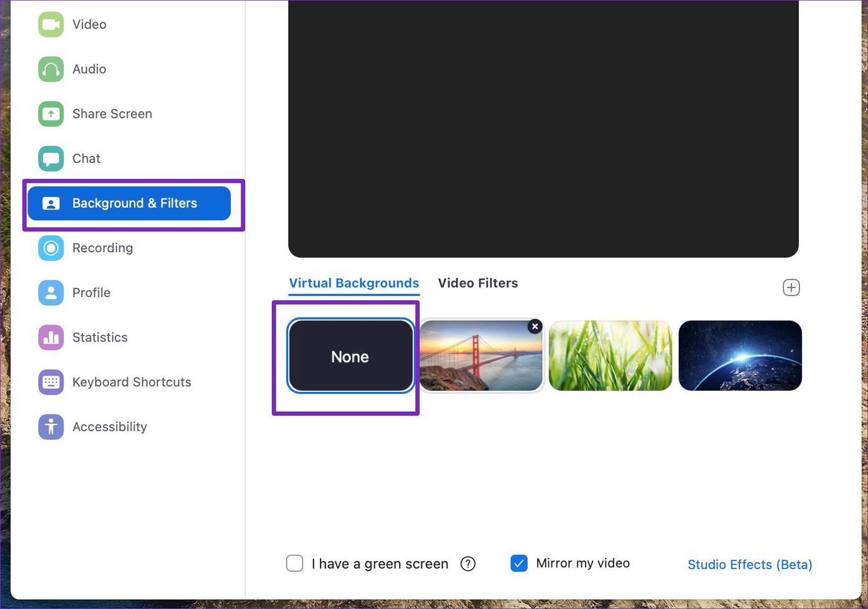Image resolution: width=868 pixels, height=609 pixels.
Task: Open the Video settings icon
Action: click(x=51, y=24)
